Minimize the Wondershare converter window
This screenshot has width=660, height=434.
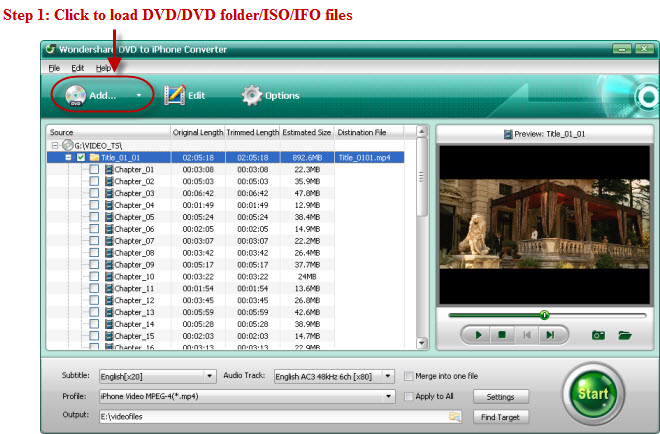click(x=622, y=49)
